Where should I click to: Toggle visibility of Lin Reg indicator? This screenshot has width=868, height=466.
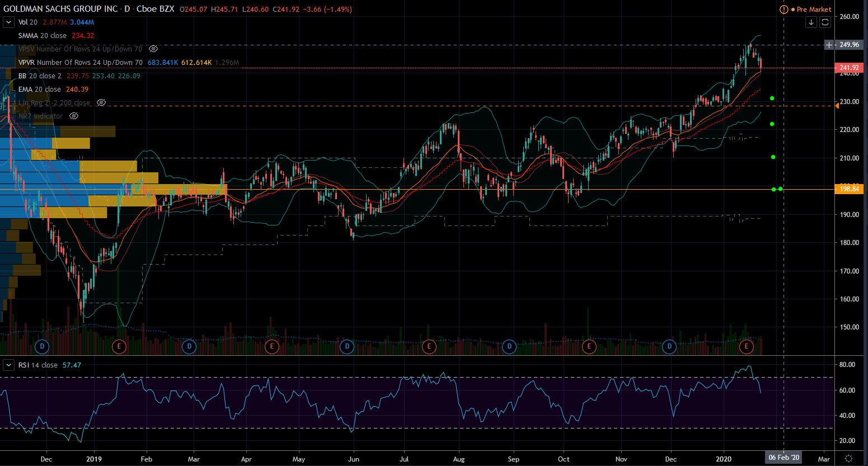click(x=101, y=103)
